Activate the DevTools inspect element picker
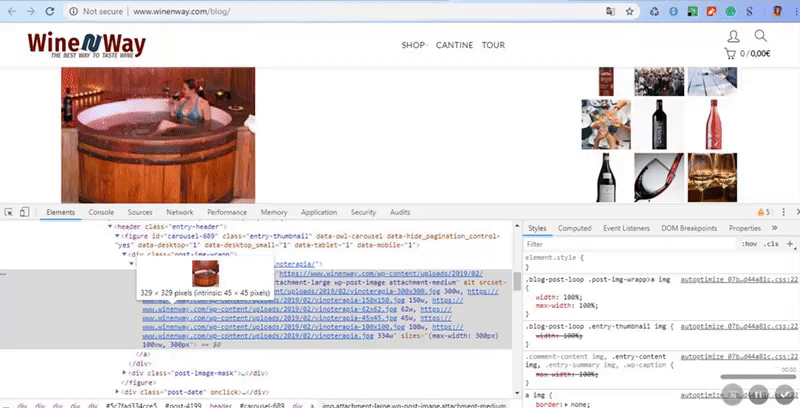The height and width of the screenshot is (408, 800). [x=9, y=212]
